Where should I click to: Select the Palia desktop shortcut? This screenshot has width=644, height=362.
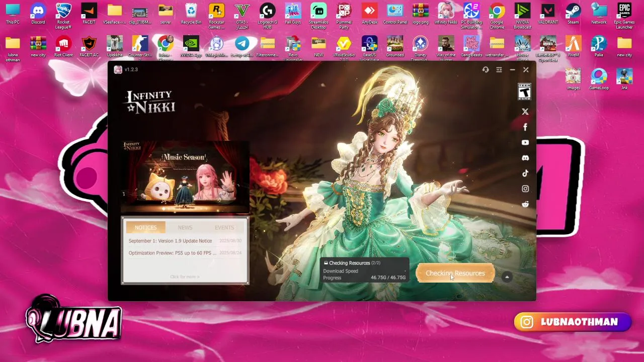click(599, 46)
